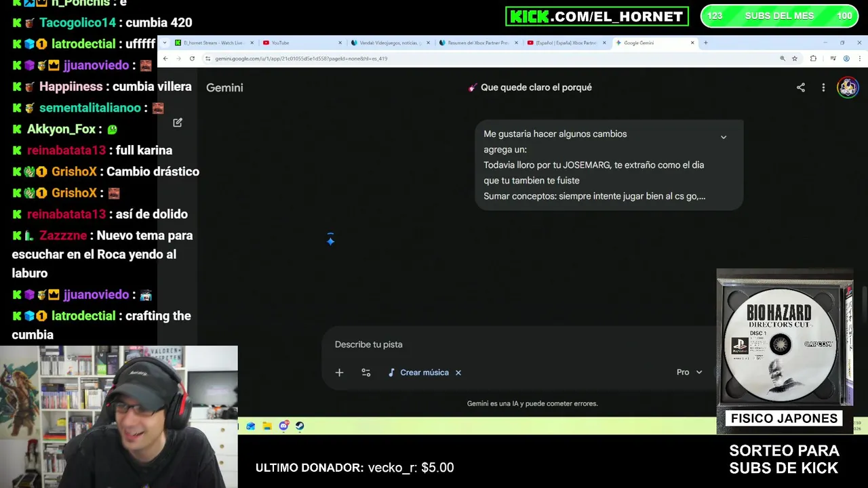Click username sementalitalianoo in chat
868x488 pixels.
pyautogui.click(x=90, y=108)
